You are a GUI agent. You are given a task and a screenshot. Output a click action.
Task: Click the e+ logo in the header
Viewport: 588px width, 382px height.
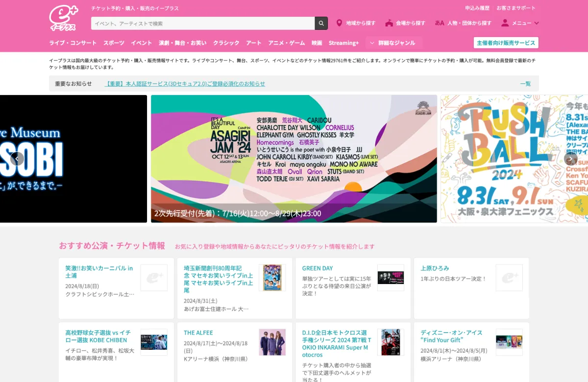click(x=64, y=18)
